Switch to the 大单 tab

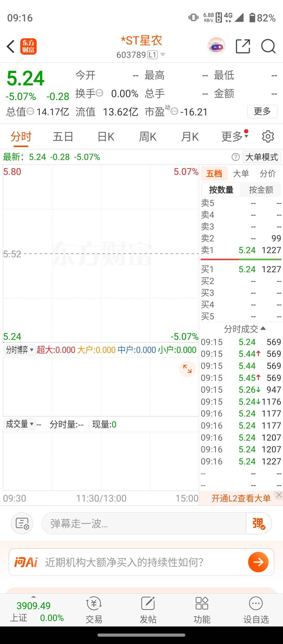coord(241,173)
